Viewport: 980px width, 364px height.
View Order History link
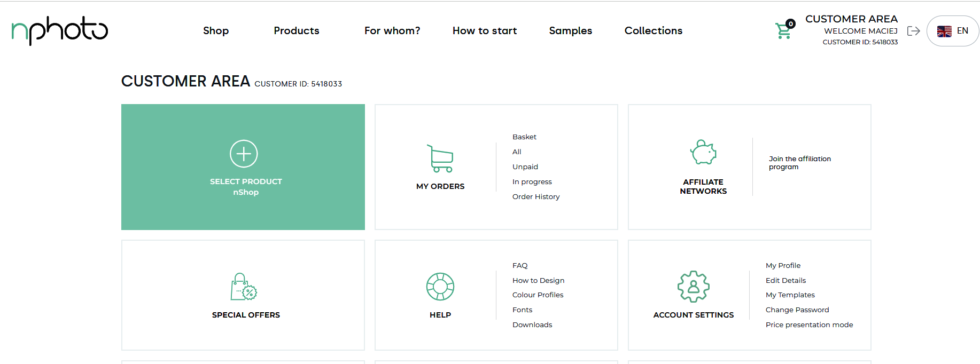pyautogui.click(x=536, y=197)
